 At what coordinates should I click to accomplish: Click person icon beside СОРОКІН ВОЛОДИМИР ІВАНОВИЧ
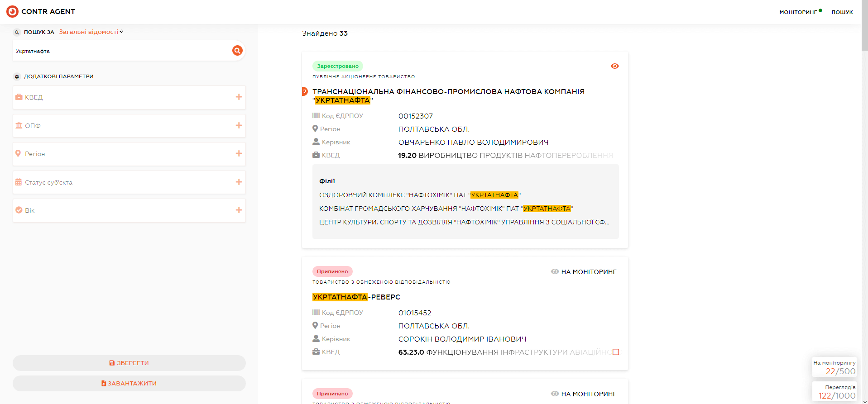(x=316, y=338)
